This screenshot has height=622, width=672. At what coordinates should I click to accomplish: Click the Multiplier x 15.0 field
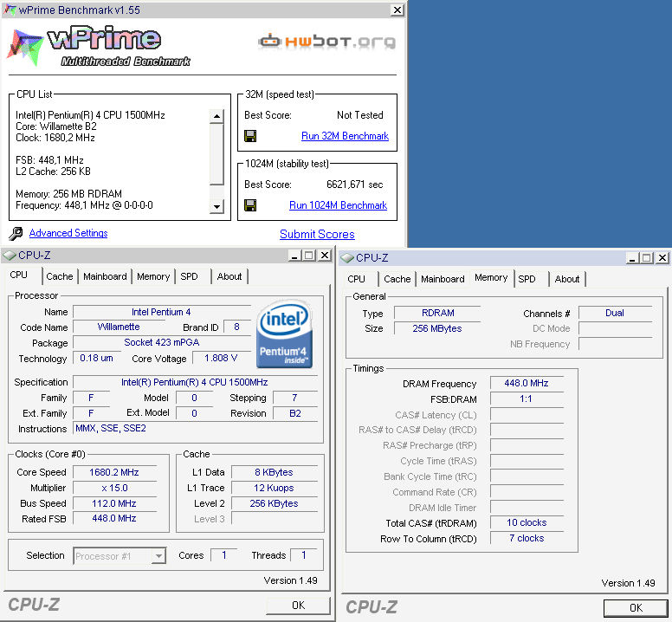pyautogui.click(x=114, y=488)
